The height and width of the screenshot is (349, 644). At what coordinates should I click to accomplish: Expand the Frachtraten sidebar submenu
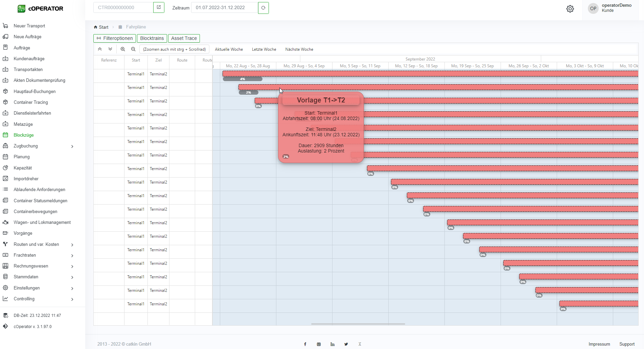(x=72, y=256)
